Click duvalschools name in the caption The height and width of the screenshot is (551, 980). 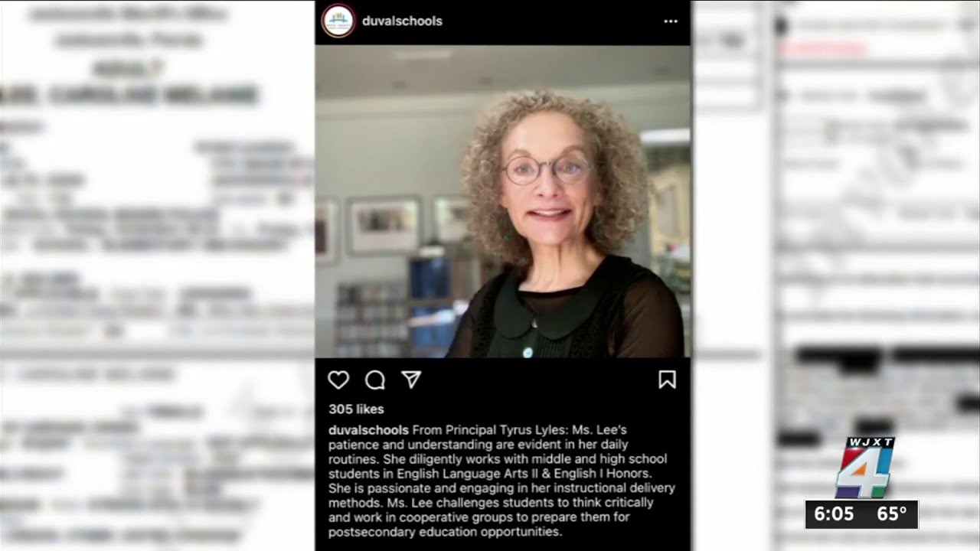pos(369,430)
